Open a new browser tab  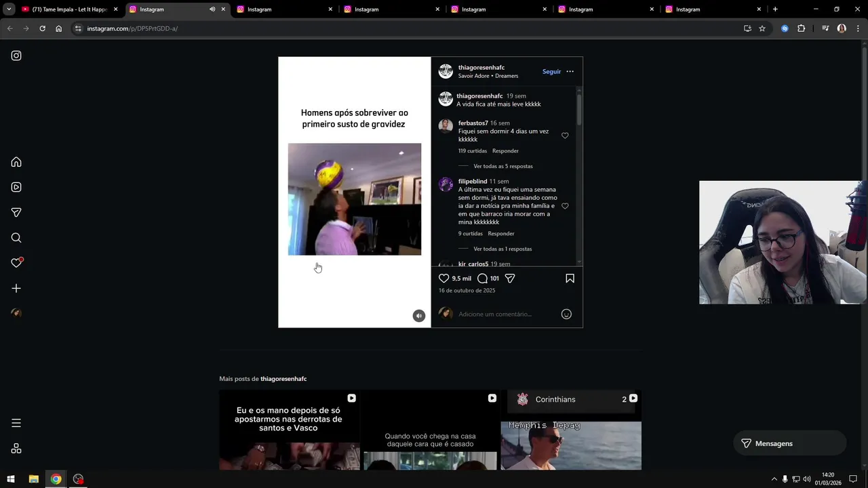click(775, 9)
